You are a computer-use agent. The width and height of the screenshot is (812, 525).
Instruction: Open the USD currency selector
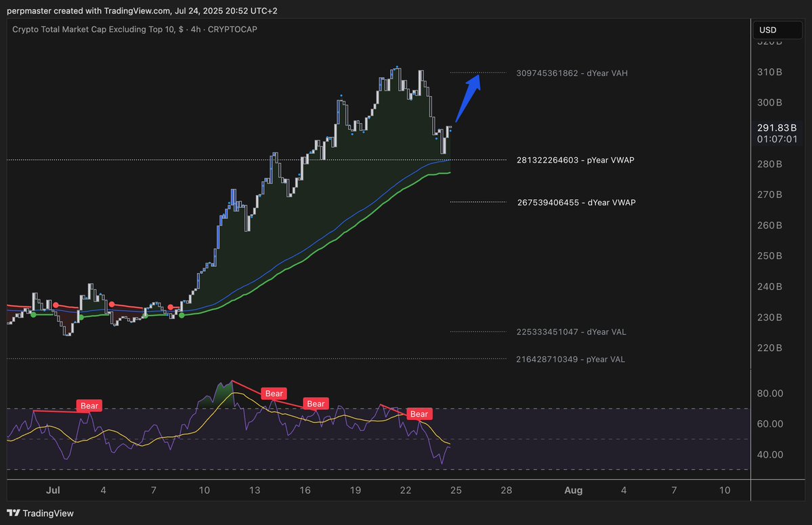[777, 30]
